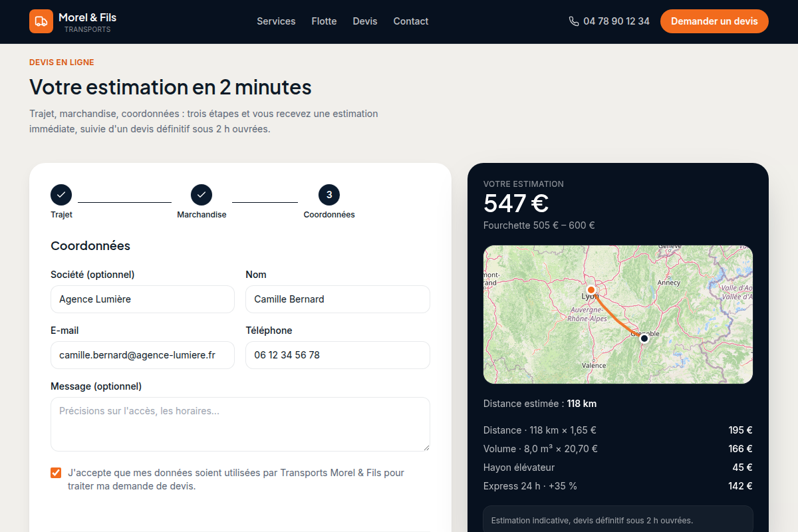Click the Volume line amount 166 €
This screenshot has height=532, width=798.
[740, 449]
